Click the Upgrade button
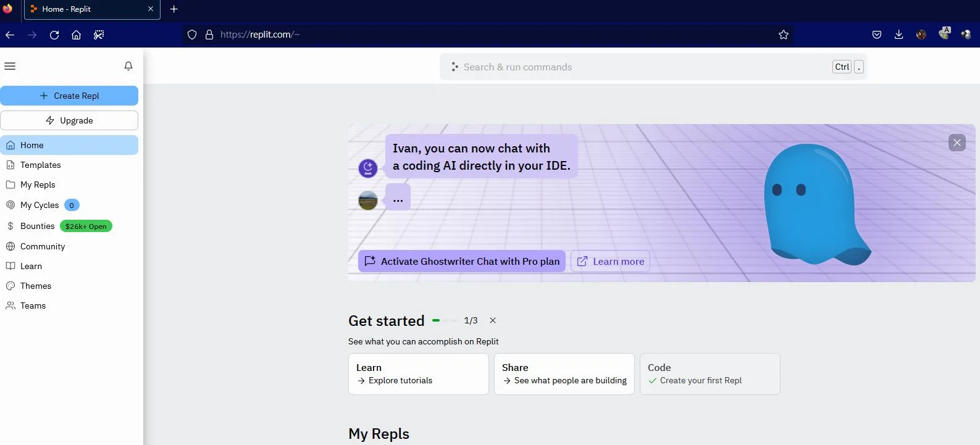 (69, 120)
